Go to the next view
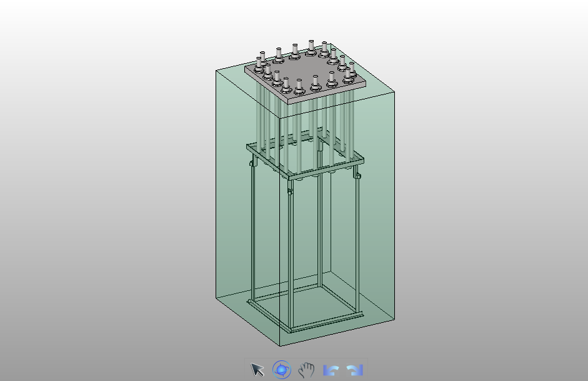Screen dimensions: 588x381 click(x=355, y=370)
